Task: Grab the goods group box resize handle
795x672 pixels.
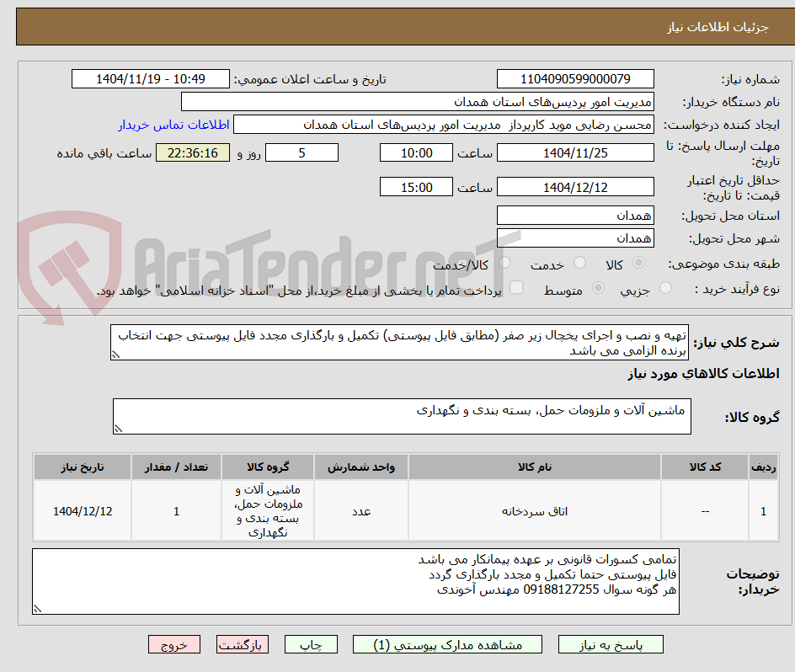Action: click(x=118, y=429)
